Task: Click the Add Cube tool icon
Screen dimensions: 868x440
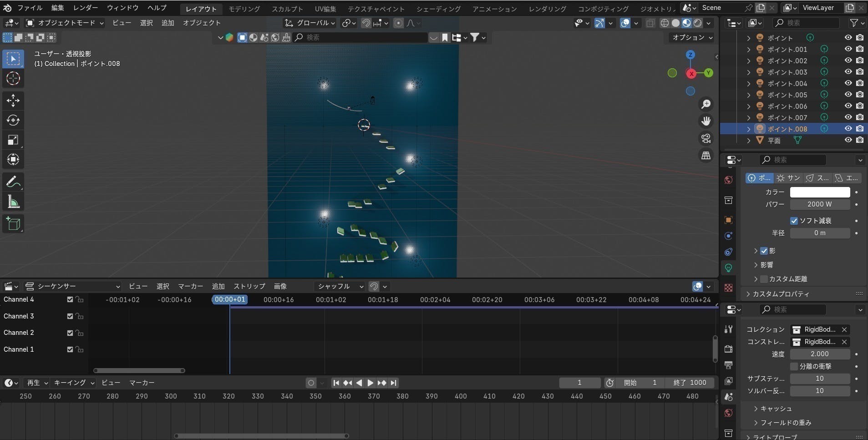Action: (13, 223)
